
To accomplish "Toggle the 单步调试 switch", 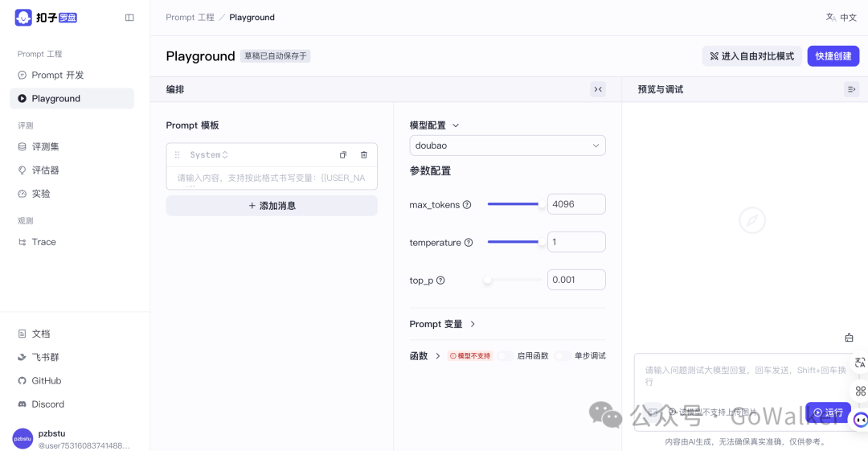I will tap(563, 355).
